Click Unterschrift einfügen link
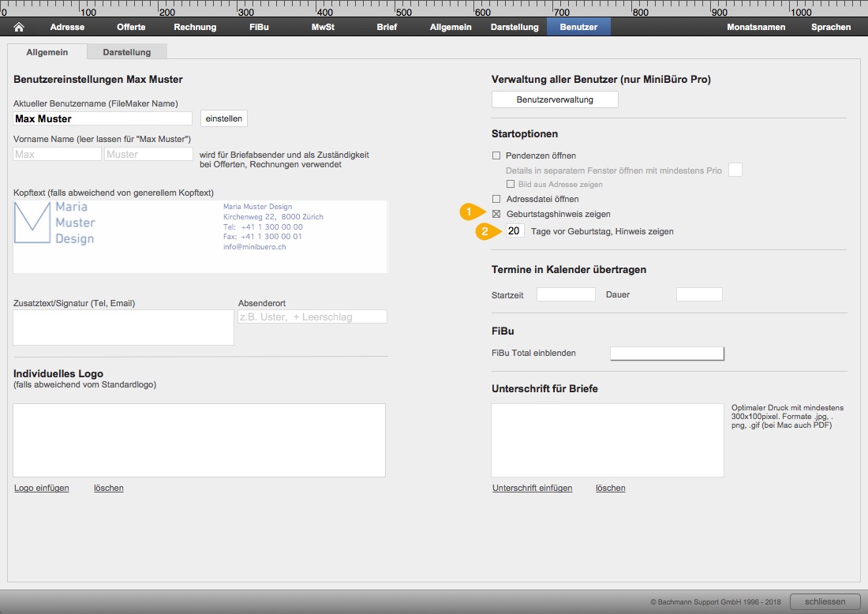 [532, 488]
